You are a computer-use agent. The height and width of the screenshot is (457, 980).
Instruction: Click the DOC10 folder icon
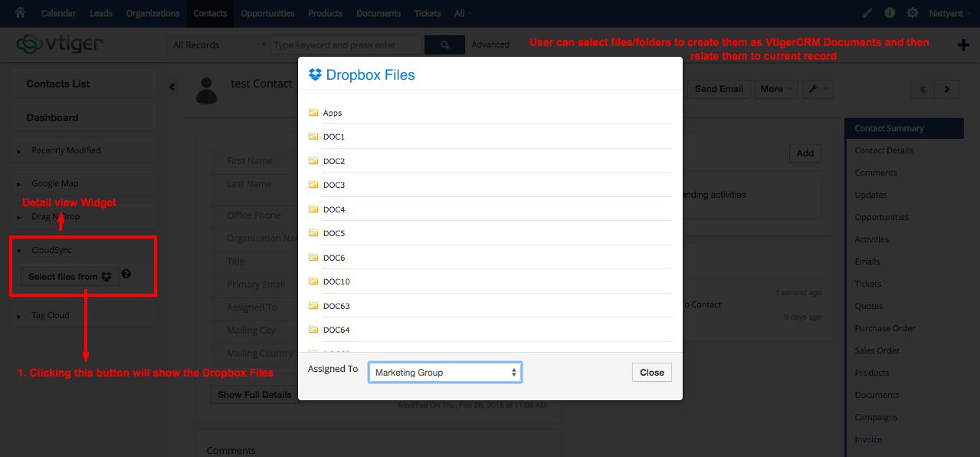(x=313, y=281)
